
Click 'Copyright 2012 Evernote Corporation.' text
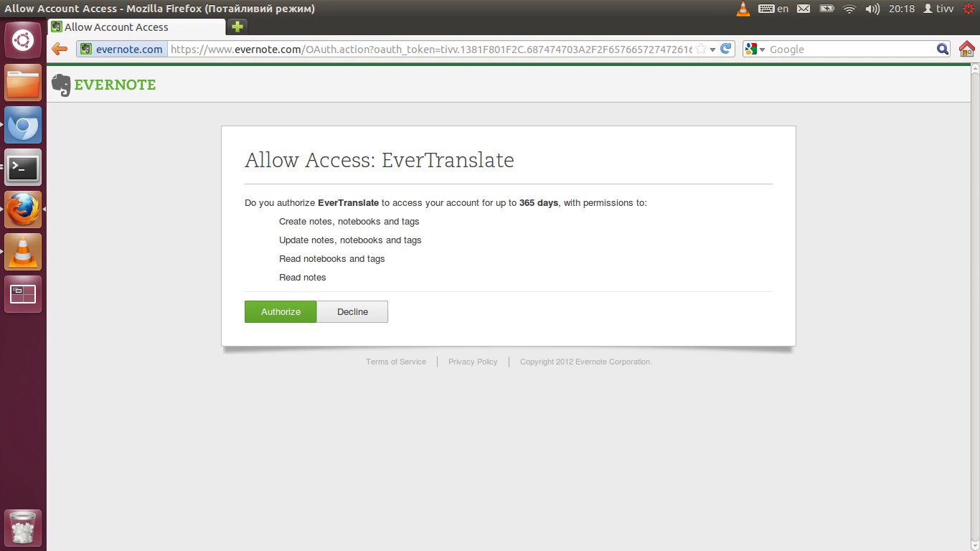click(585, 362)
